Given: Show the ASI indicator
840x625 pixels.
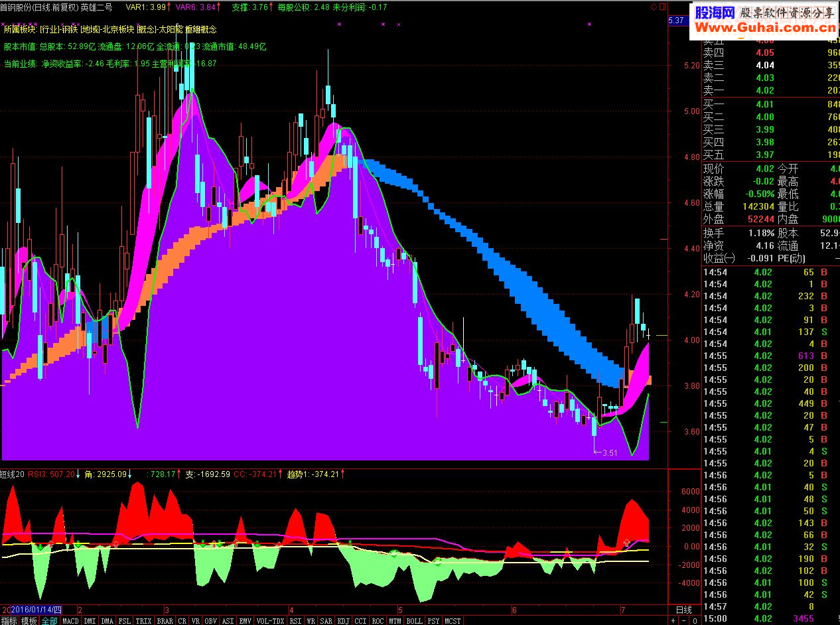Looking at the screenshot, I should [x=228, y=621].
